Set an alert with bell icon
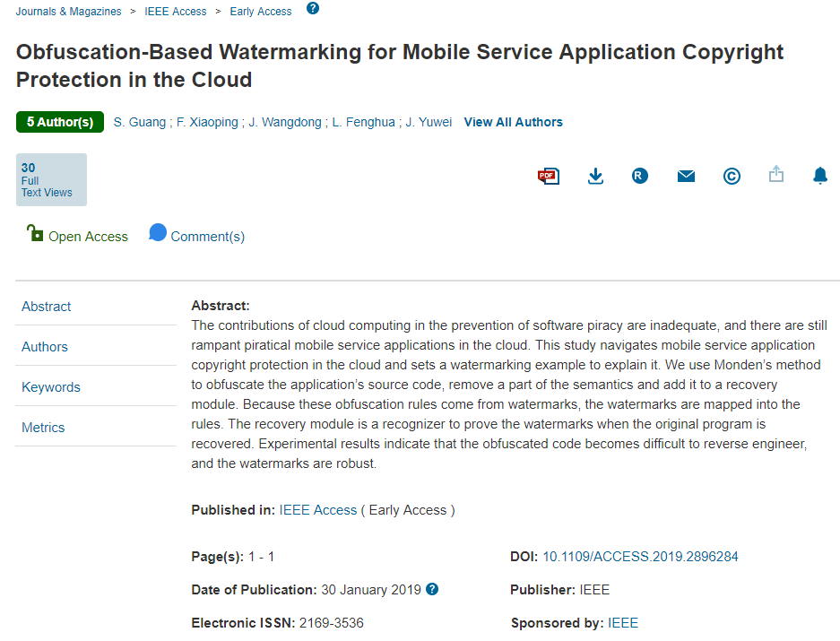840x641 pixels. tap(820, 176)
